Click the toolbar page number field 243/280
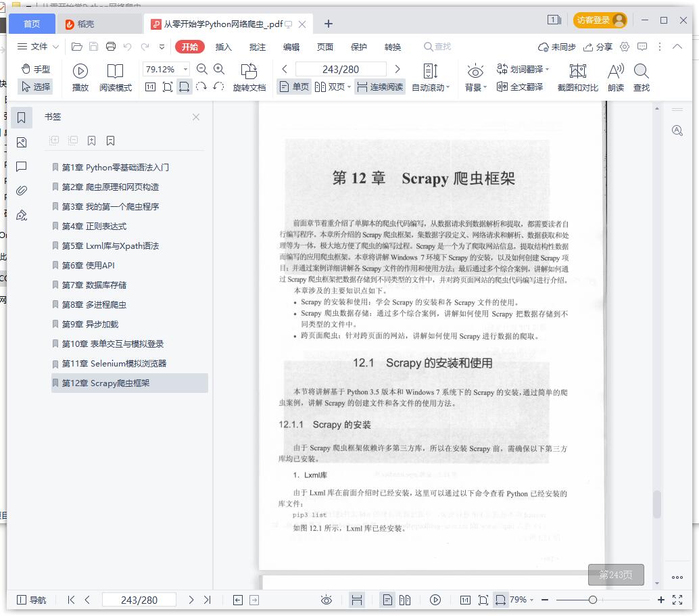Viewport: 699px width, 616px height. pyautogui.click(x=341, y=69)
